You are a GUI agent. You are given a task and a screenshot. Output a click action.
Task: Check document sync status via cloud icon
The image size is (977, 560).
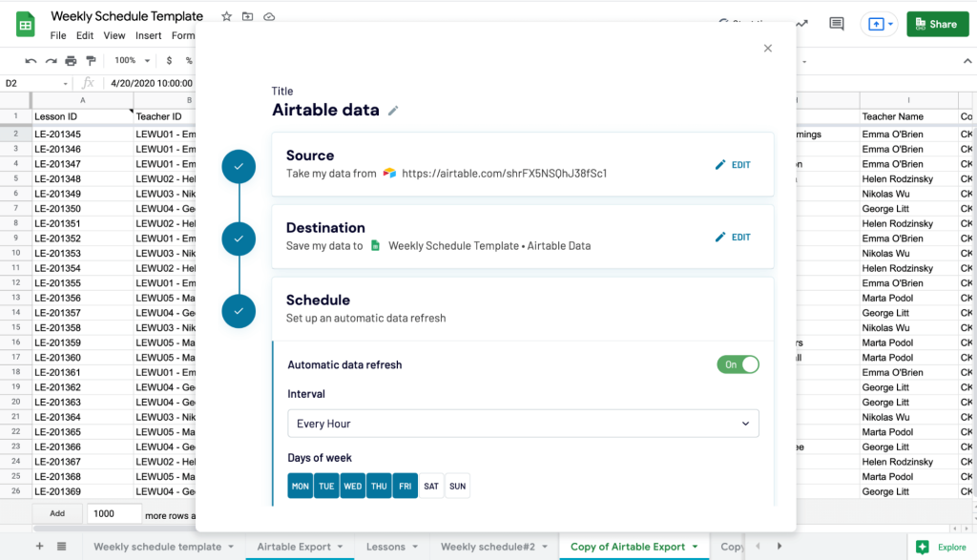pos(270,16)
